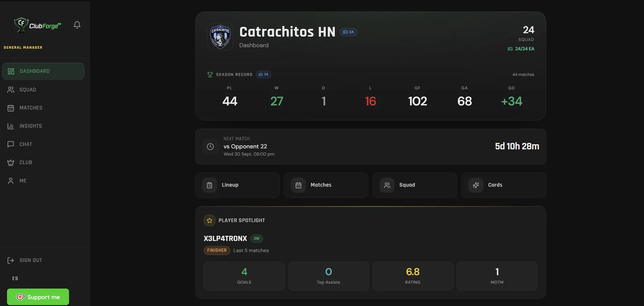Click the Sign Out arrow icon
The width and height of the screenshot is (644, 306).
tap(11, 261)
